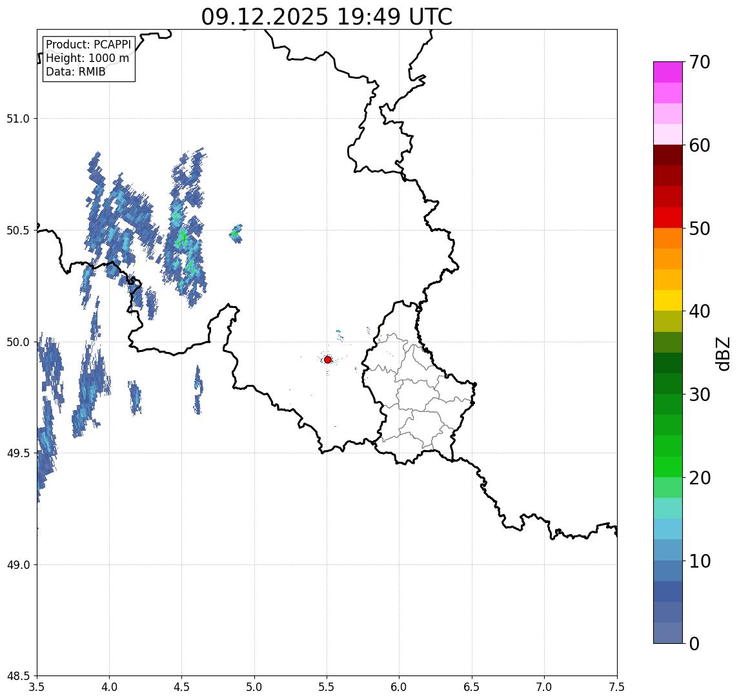
Task: Click the 50 value on the colorbar
Action: (x=700, y=229)
